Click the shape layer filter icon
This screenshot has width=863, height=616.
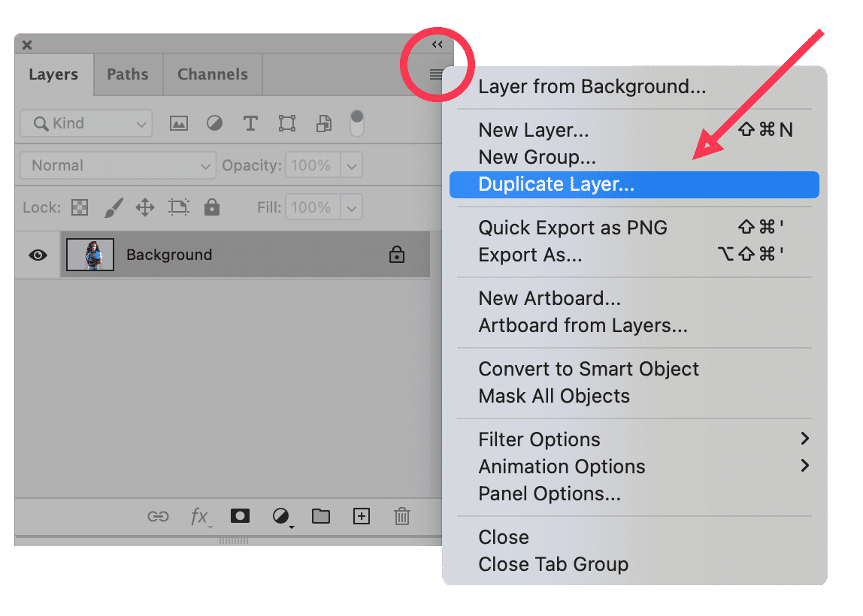286,124
